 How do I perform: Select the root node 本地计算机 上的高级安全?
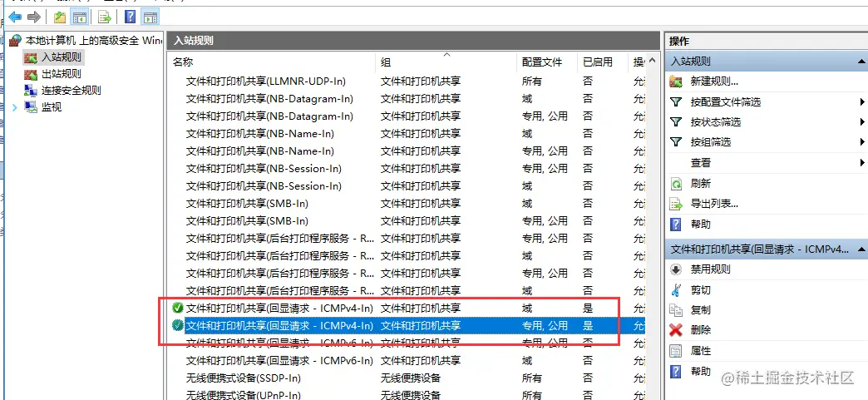tap(86, 41)
